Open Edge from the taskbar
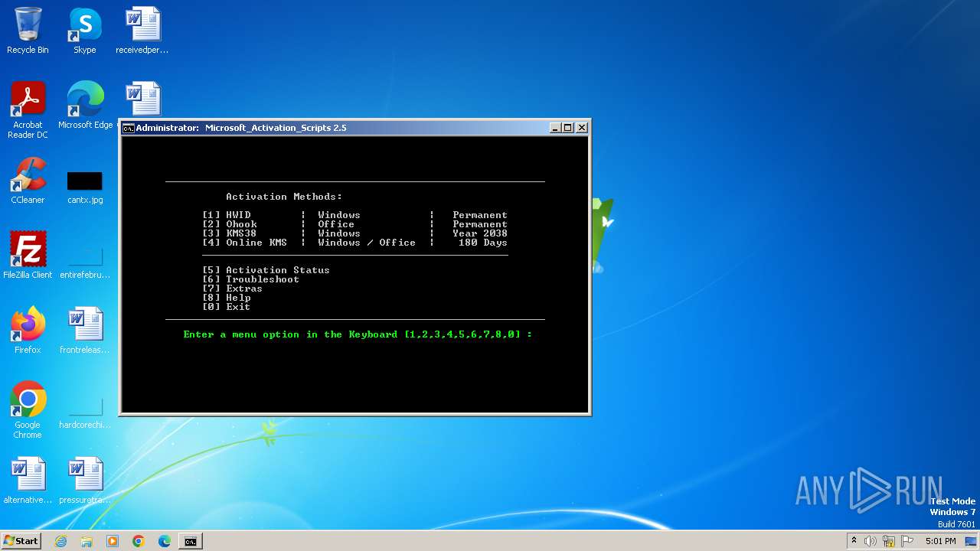Image resolution: width=980 pixels, height=551 pixels. [x=165, y=541]
